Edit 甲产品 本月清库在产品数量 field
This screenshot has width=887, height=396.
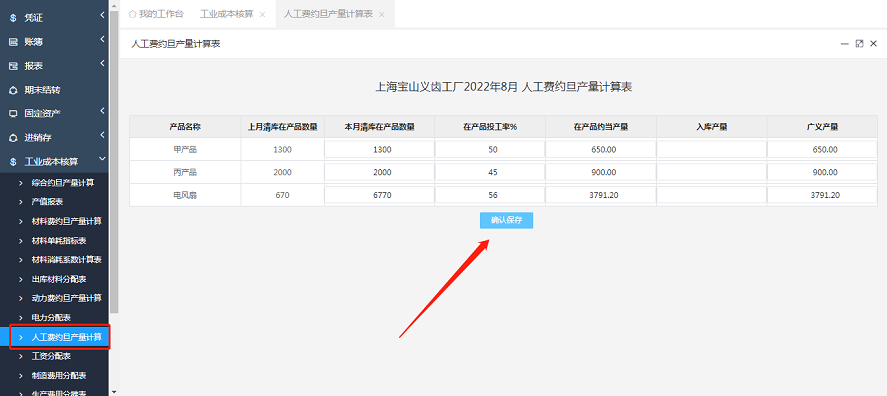pos(379,150)
